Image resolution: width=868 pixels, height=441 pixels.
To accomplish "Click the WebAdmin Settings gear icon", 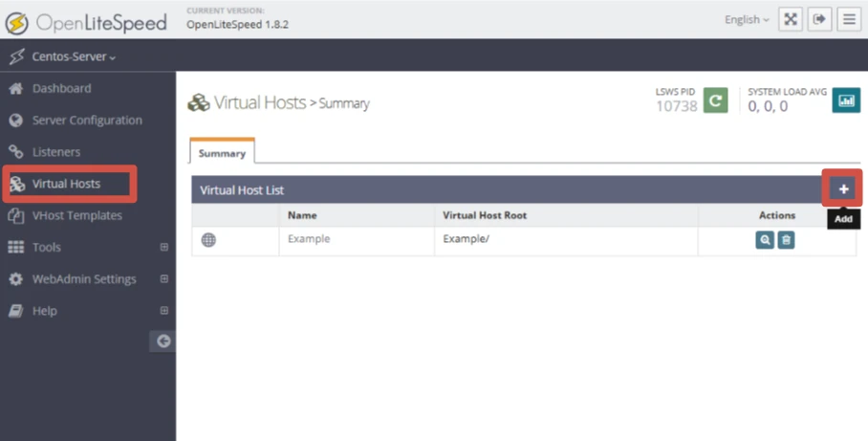I will click(x=16, y=279).
